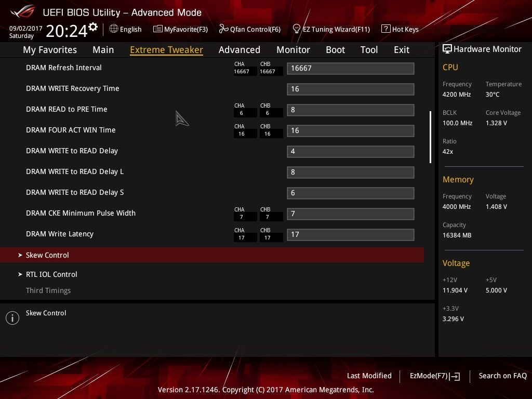Click the Memory Voltage 1.408 V value
The image size is (532, 399).
(496, 207)
